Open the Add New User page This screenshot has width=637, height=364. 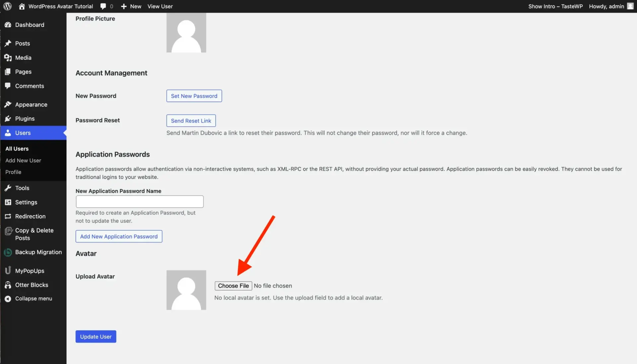coord(23,160)
